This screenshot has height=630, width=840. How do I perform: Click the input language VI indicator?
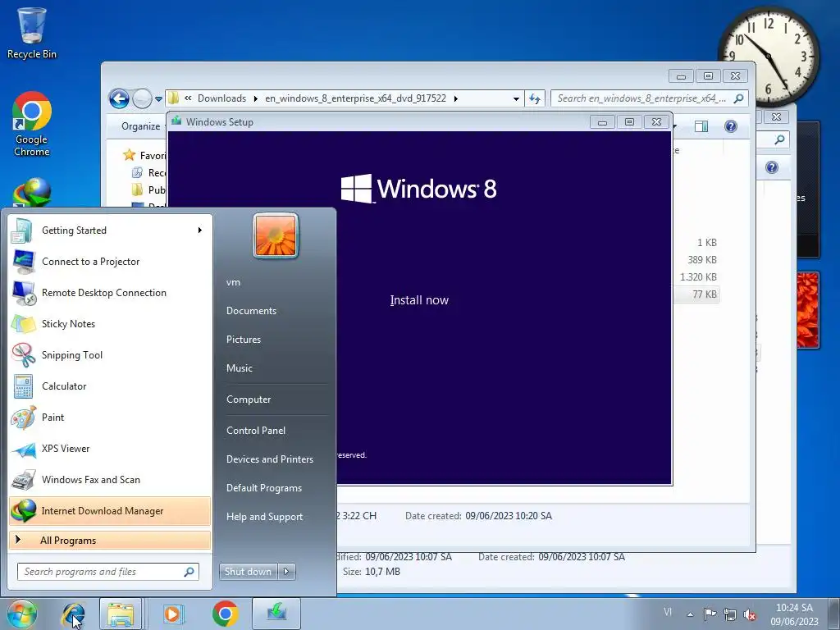coord(668,612)
